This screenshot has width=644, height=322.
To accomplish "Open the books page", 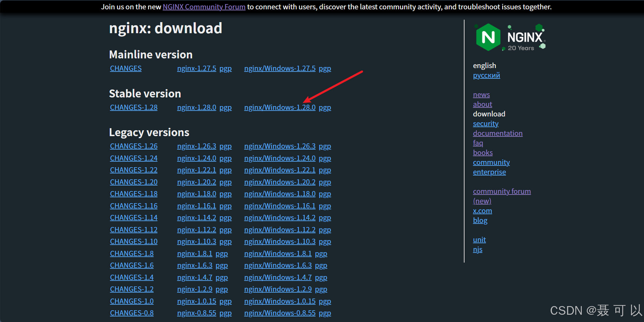I will pyautogui.click(x=483, y=153).
